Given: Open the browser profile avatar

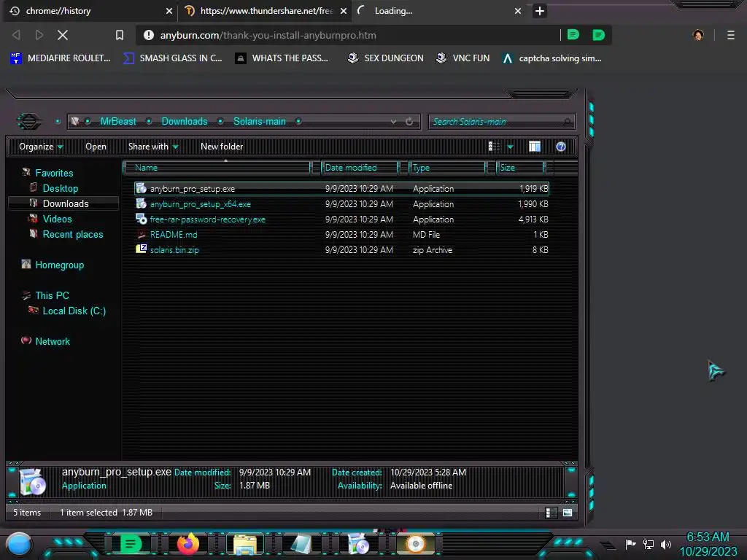Looking at the screenshot, I should coord(698,35).
